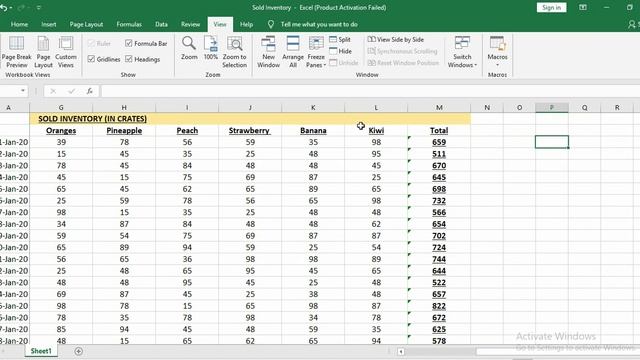This screenshot has height=360, width=640.
Task: Select the selected empty cell in column P
Action: (552, 142)
